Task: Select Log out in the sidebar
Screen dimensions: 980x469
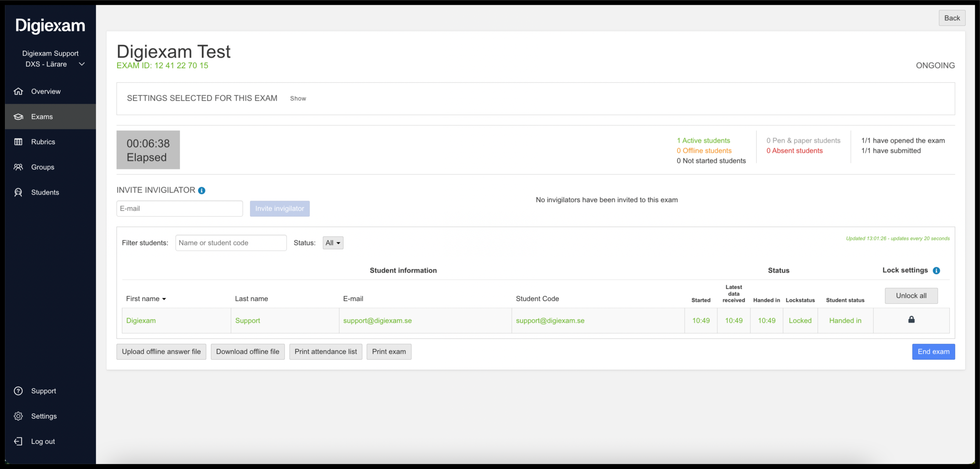Action: click(50, 441)
